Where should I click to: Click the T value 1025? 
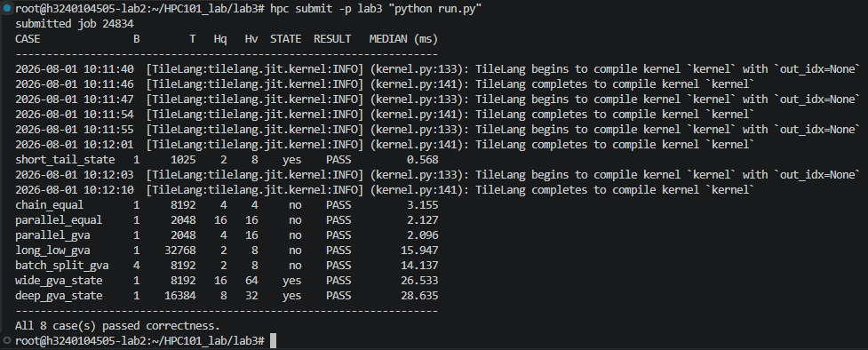(183, 160)
